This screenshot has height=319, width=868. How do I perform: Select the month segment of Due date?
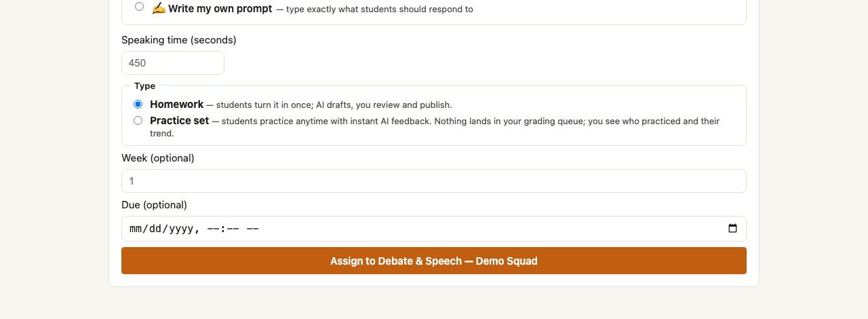pos(136,229)
